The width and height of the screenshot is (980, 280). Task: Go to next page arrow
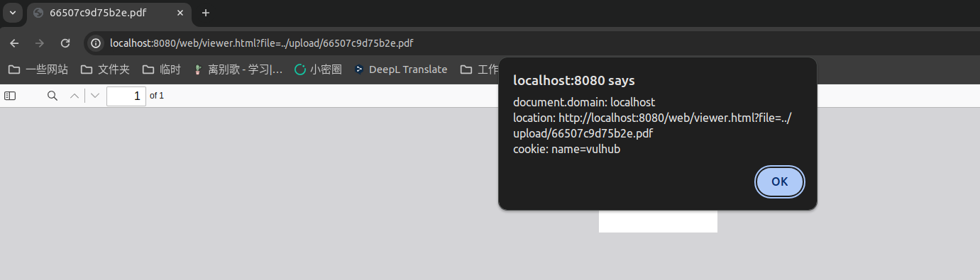(95, 96)
